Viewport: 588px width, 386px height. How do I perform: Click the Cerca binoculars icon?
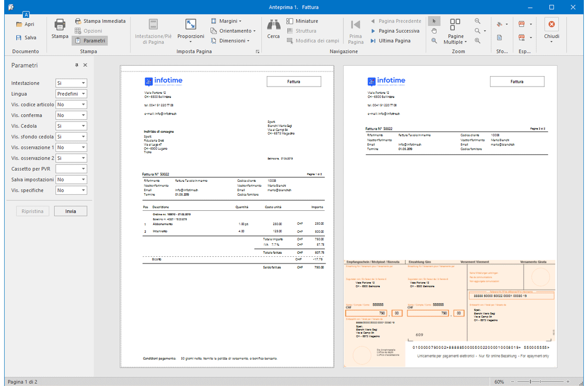click(x=273, y=25)
